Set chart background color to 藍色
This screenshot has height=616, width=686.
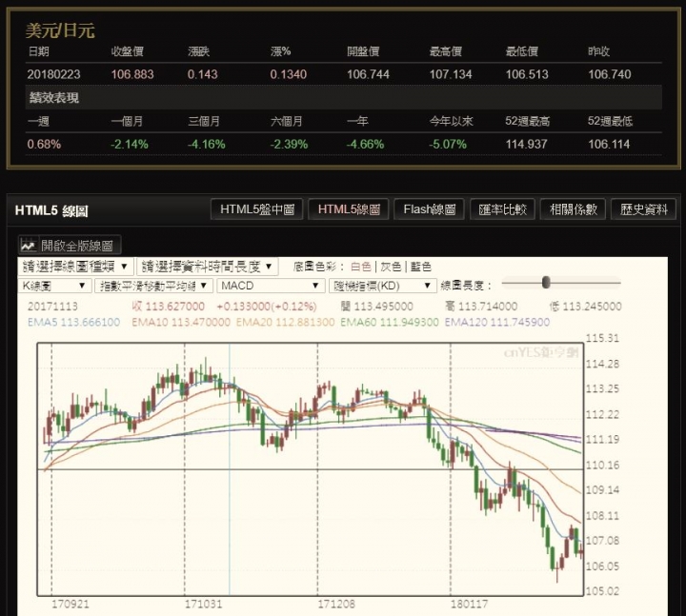[420, 267]
